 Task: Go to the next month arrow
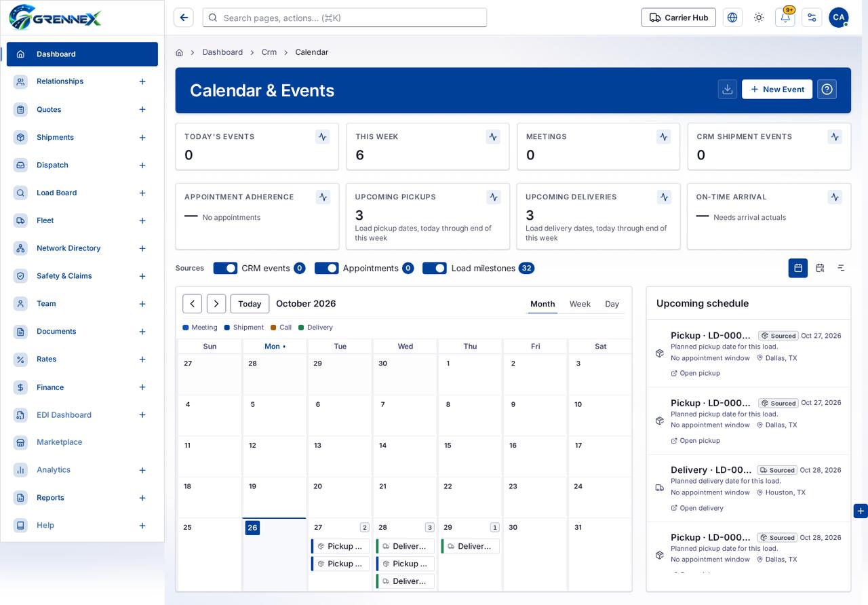tap(216, 304)
